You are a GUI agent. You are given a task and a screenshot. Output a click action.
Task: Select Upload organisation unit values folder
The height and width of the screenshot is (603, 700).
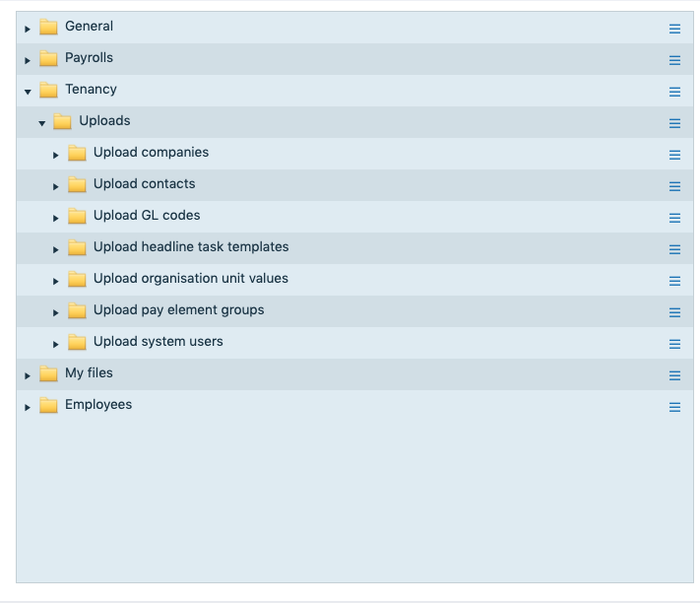190,279
